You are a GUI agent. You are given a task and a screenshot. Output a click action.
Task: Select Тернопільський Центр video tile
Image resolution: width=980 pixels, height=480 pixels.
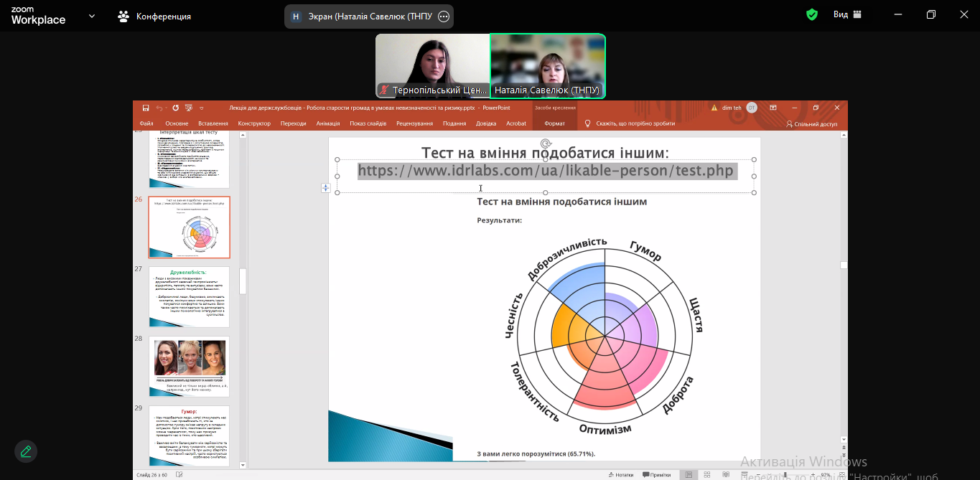(433, 66)
